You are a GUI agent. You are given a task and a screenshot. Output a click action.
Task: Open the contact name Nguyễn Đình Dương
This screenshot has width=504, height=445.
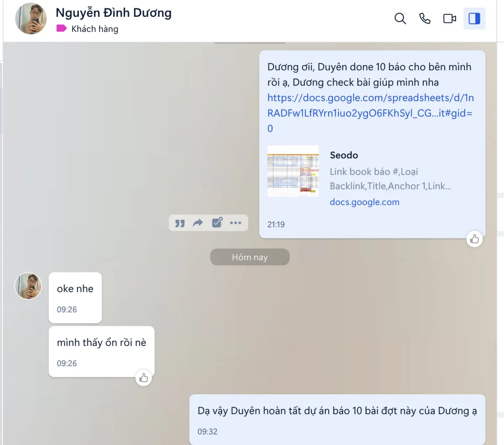(113, 13)
